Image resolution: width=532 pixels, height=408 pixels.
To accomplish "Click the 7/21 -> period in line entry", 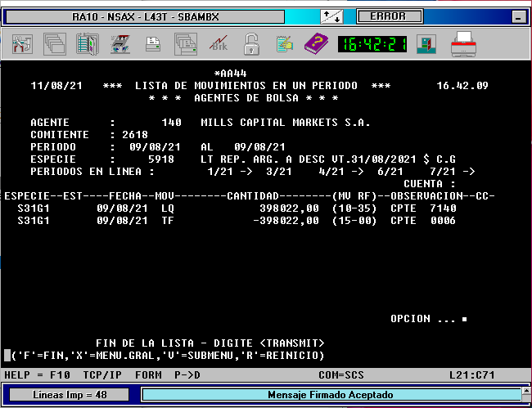I will click(453, 172).
